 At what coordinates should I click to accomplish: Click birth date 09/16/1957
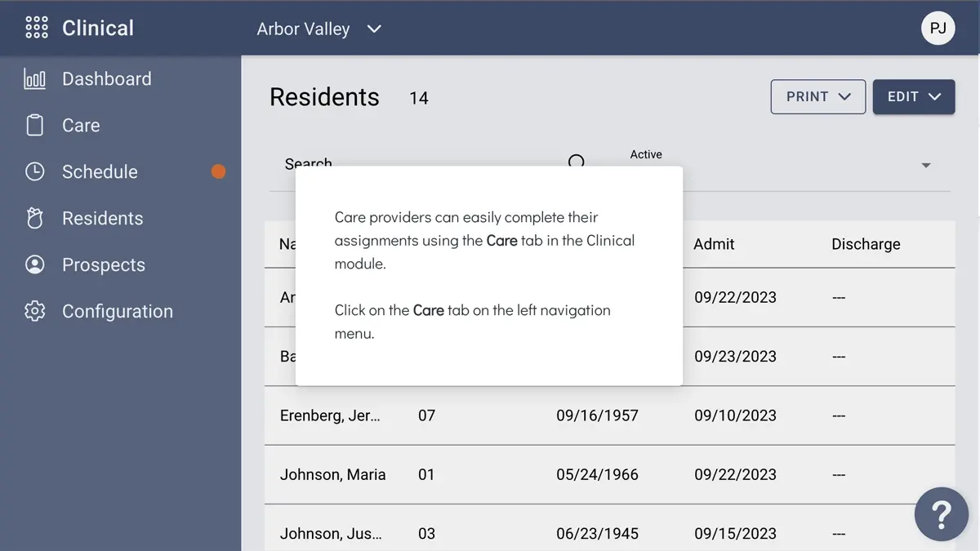coord(597,415)
